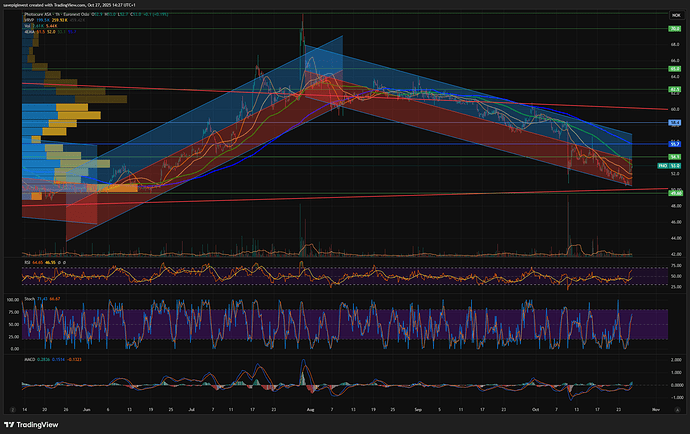This screenshot has height=434, width=690.
Task: Select the Stoch indicator label
Action: tap(28, 299)
